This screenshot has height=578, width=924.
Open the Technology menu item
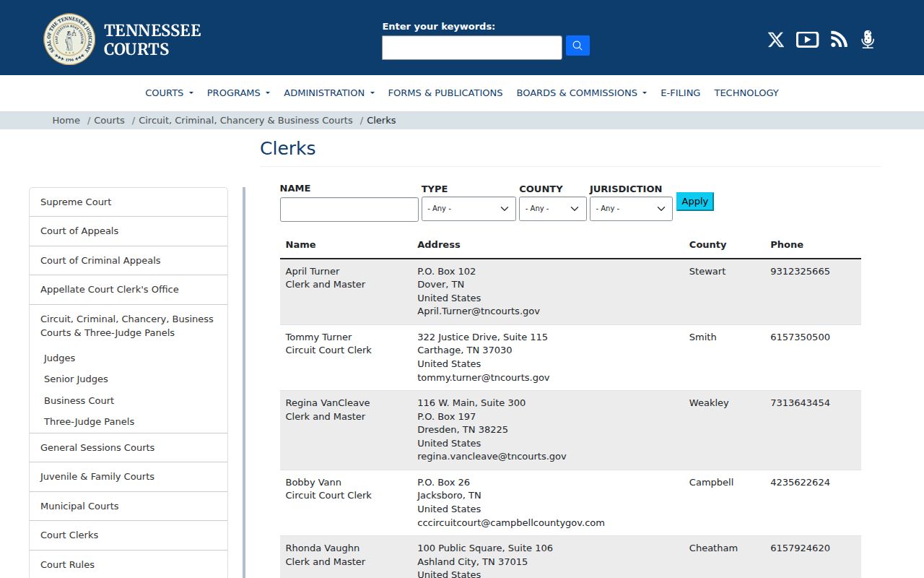point(746,92)
